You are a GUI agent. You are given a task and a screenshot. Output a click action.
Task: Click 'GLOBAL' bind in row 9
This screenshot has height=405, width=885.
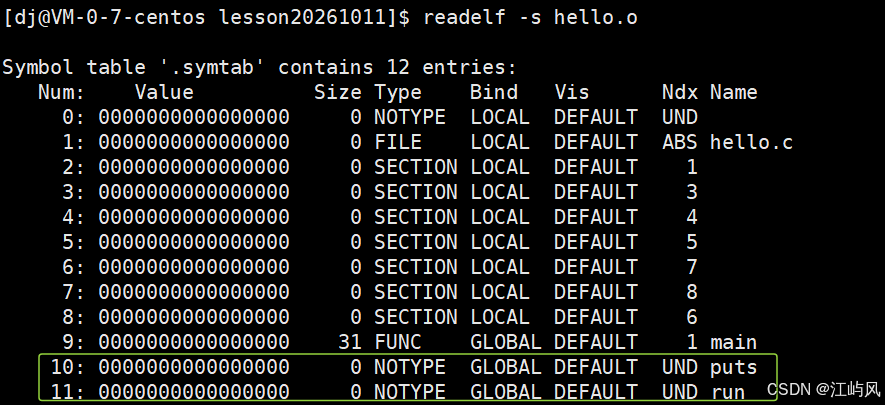pos(506,342)
